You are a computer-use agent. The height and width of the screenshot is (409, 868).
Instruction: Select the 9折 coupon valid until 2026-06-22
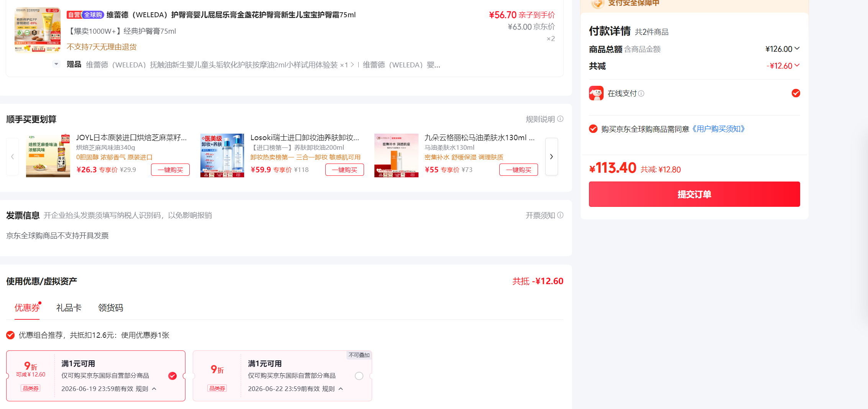point(359,376)
